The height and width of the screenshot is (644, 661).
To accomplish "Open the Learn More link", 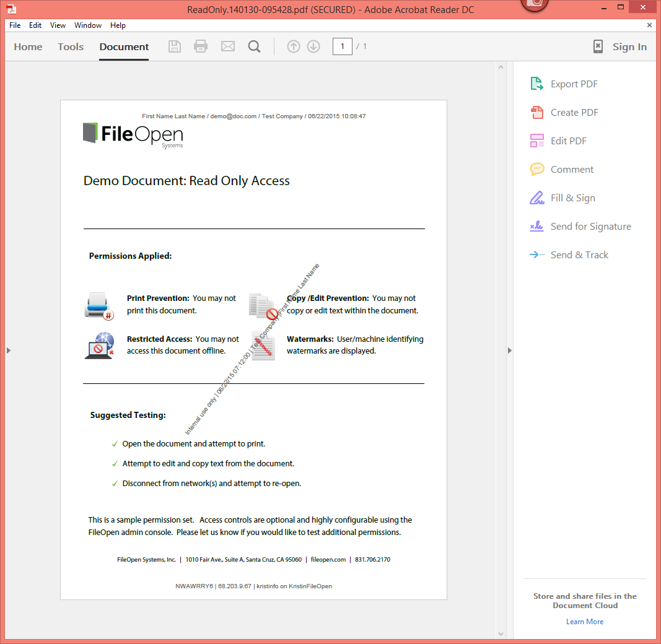I will [x=585, y=622].
